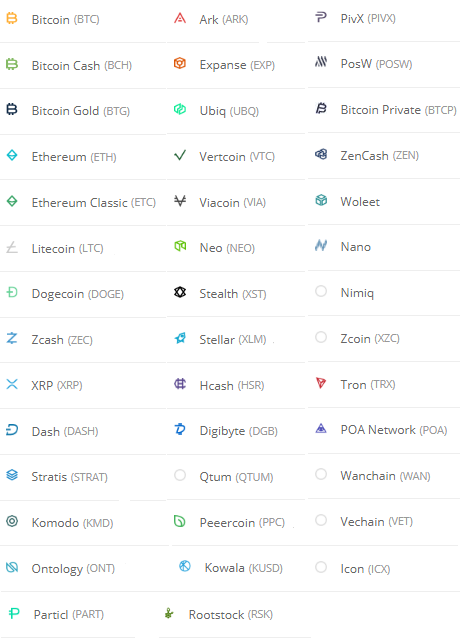
Task: Open the Bitcoin Private (BTCP) entry
Action: coord(398,110)
